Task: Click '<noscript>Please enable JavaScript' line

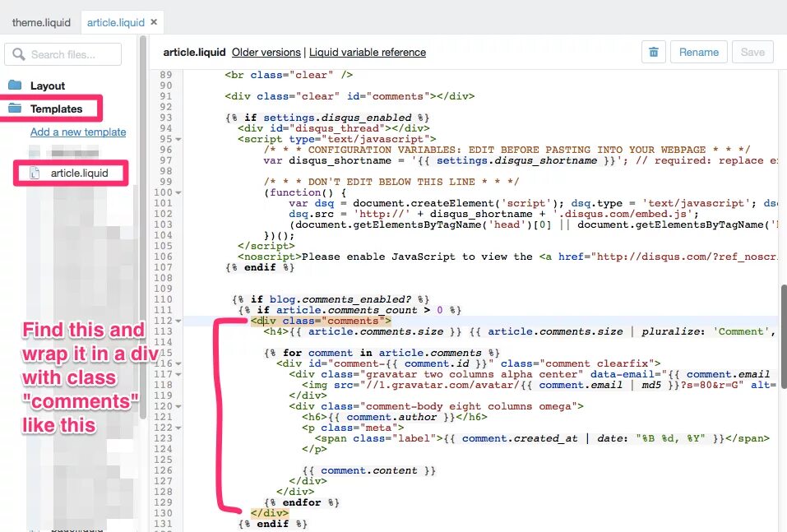Action: click(507, 257)
